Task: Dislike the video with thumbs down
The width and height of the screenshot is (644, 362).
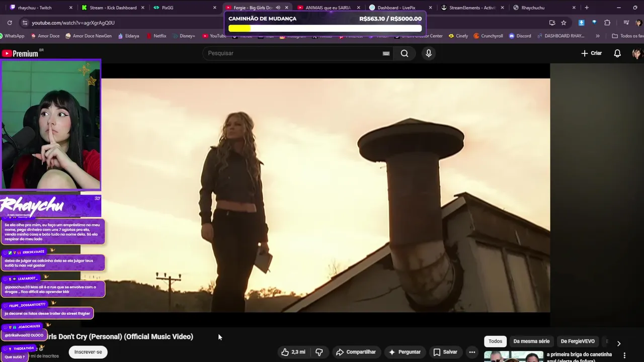Action: coord(319,352)
